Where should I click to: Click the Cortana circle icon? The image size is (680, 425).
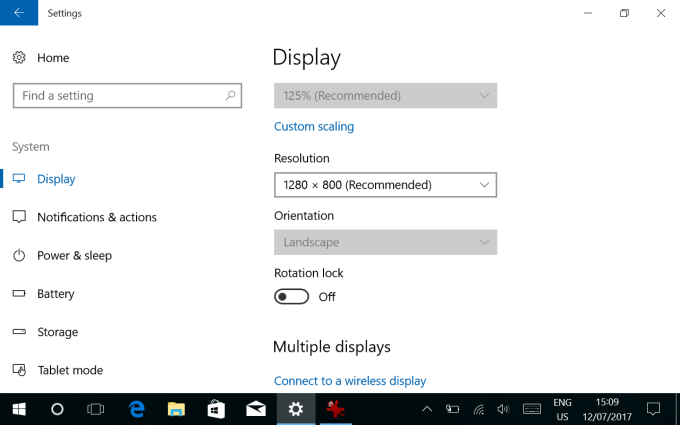[x=57, y=409]
